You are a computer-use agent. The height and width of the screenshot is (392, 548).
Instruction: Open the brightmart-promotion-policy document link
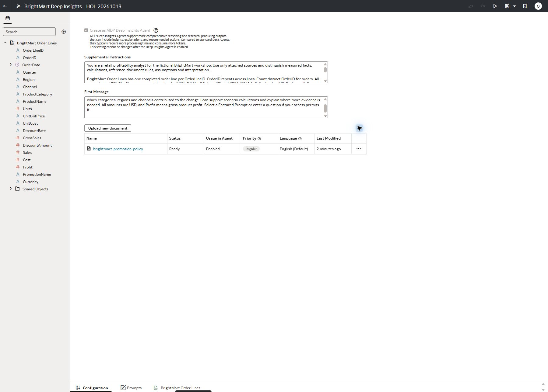coord(118,149)
